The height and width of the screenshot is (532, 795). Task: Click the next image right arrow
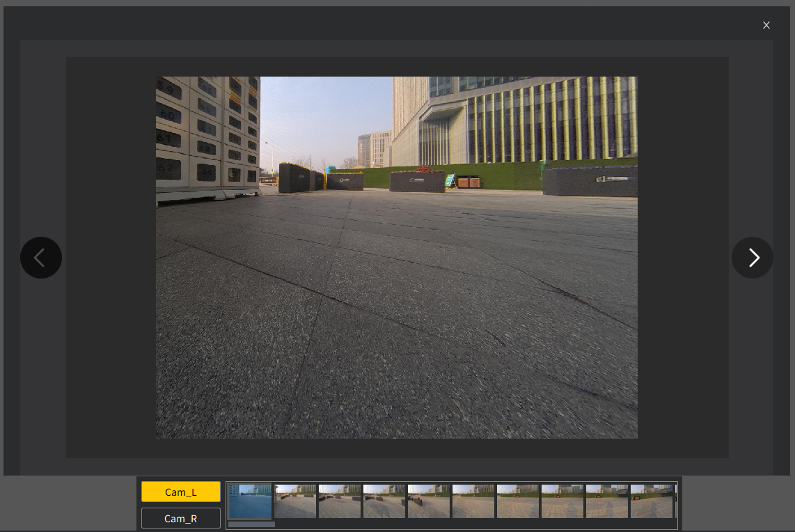752,258
